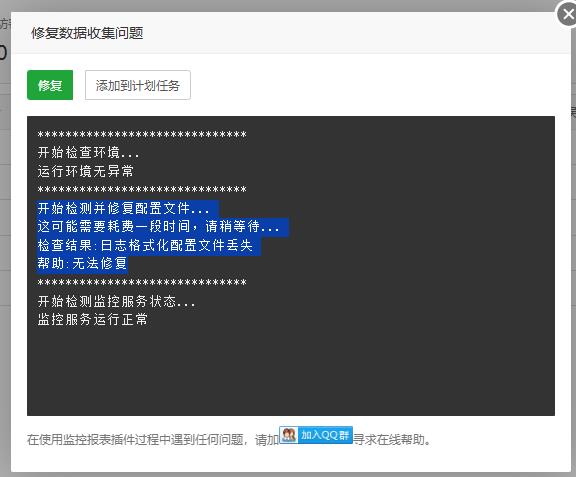576x477 pixels.
Task: Click asterisk separator below 帮助:无法修复
Action: 142,283
